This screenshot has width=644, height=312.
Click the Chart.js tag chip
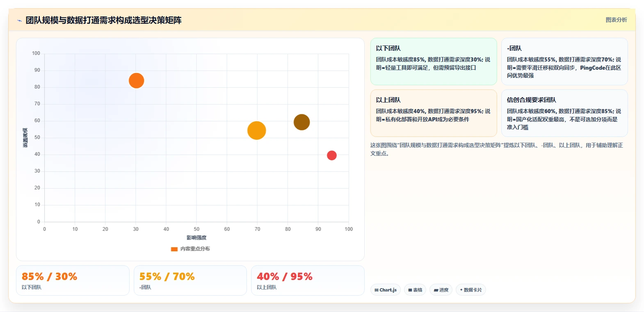tap(386, 290)
